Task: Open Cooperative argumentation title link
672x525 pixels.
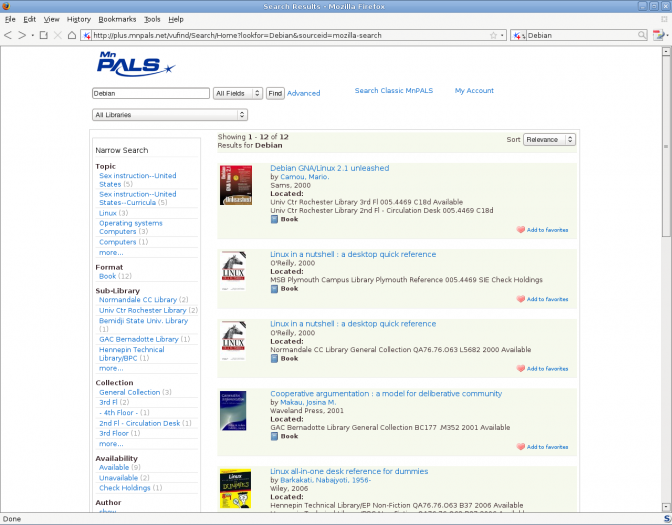Action: click(x=386, y=393)
